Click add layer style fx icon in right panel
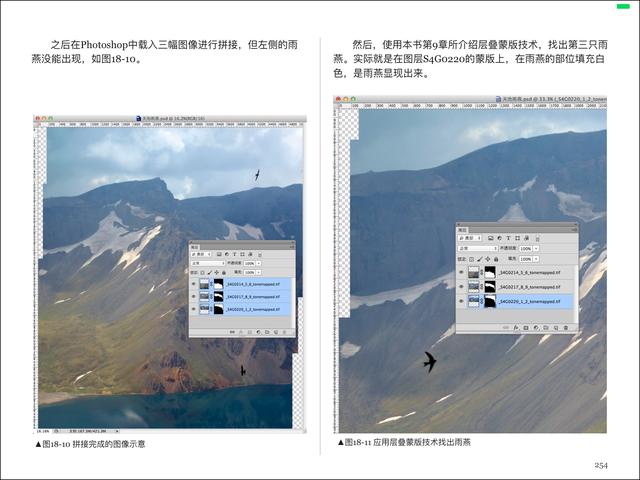 click(516, 327)
